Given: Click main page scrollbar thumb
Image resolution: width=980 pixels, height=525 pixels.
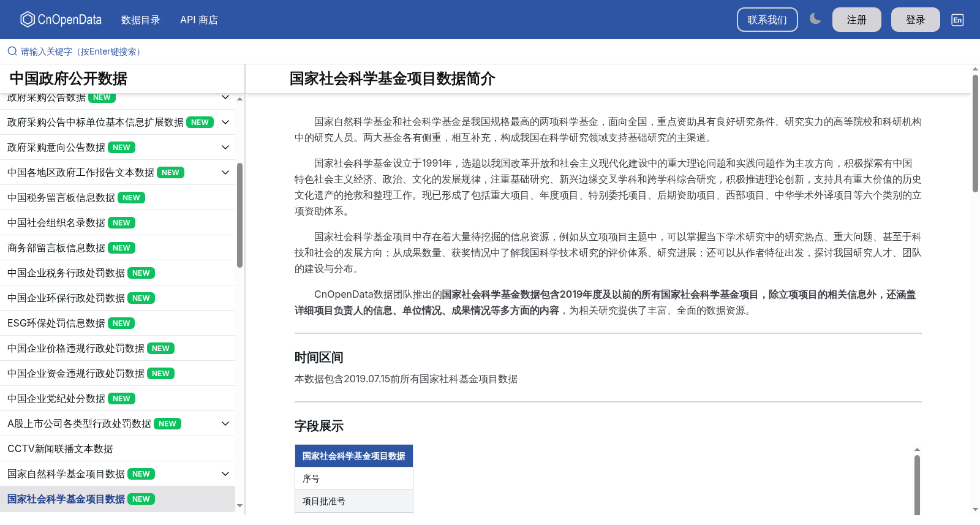Looking at the screenshot, I should (975, 134).
